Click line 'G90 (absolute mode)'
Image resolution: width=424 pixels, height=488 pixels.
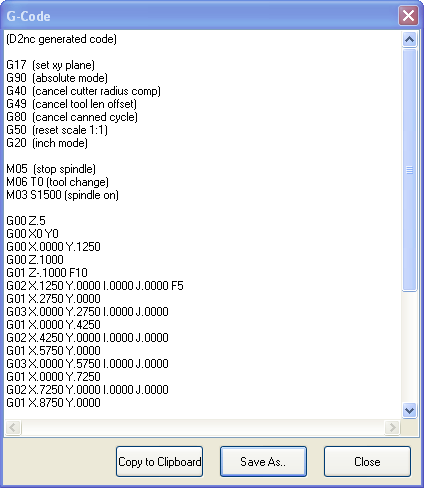click(x=57, y=78)
